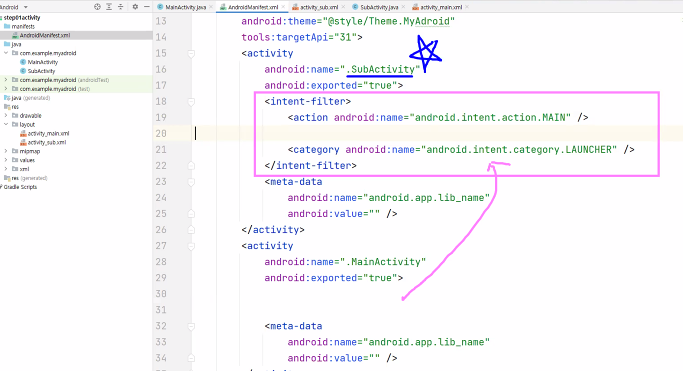Switch to activity_main.xml tab
This screenshot has height=371, width=683.
[441, 7]
